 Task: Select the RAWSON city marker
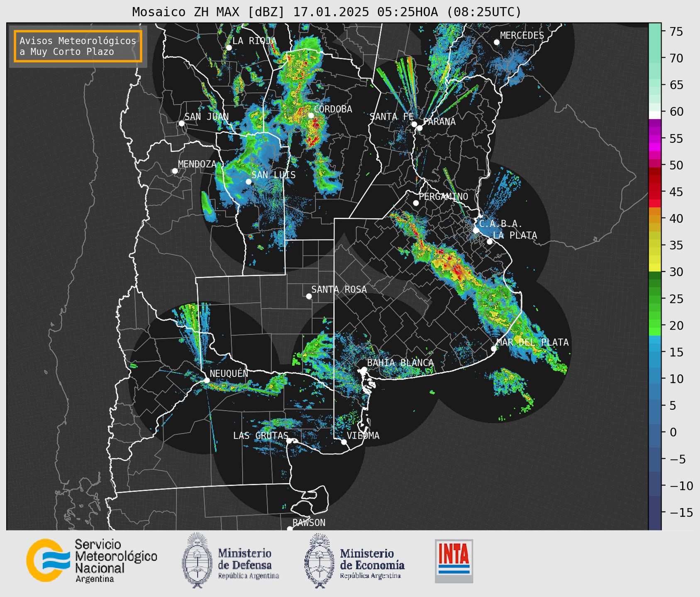point(290,528)
